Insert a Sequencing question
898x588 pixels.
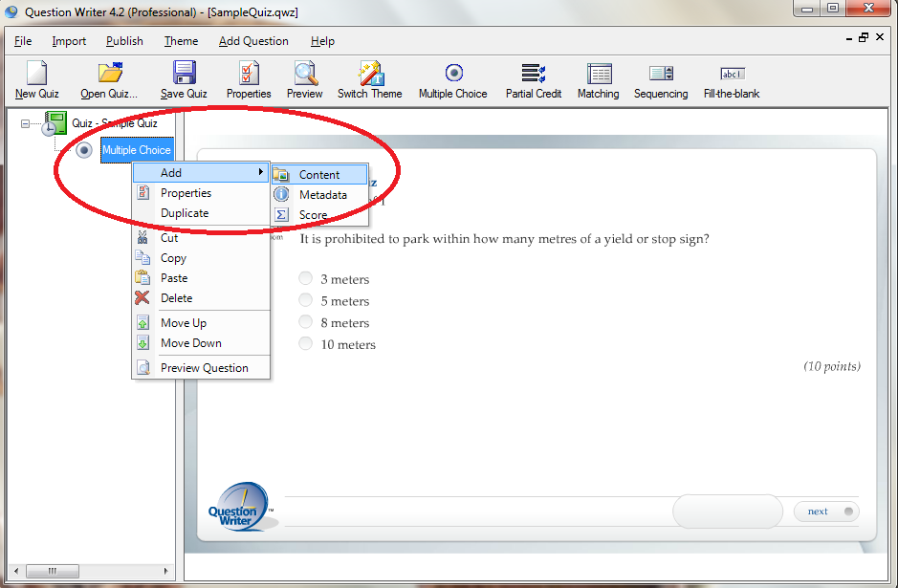pyautogui.click(x=661, y=75)
